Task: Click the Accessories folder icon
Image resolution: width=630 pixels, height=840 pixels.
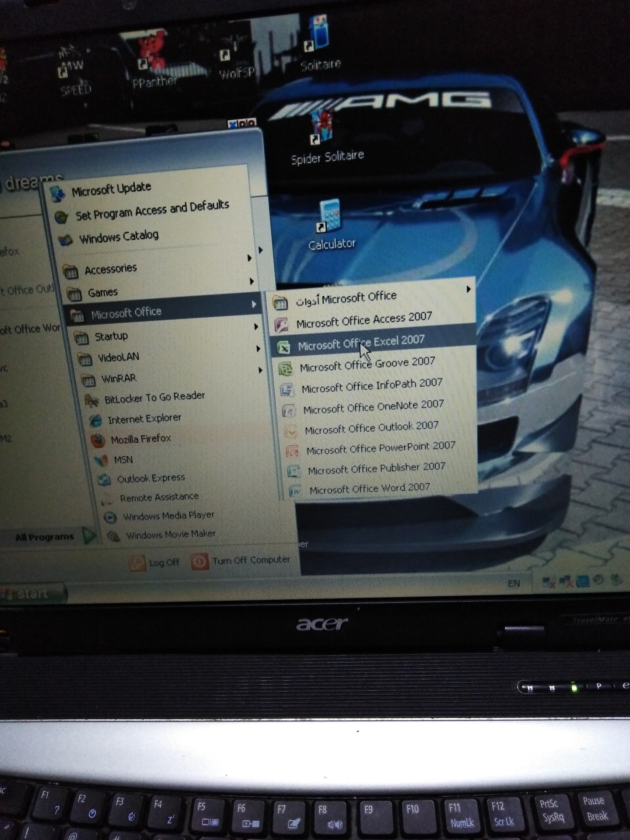Action: click(70, 272)
